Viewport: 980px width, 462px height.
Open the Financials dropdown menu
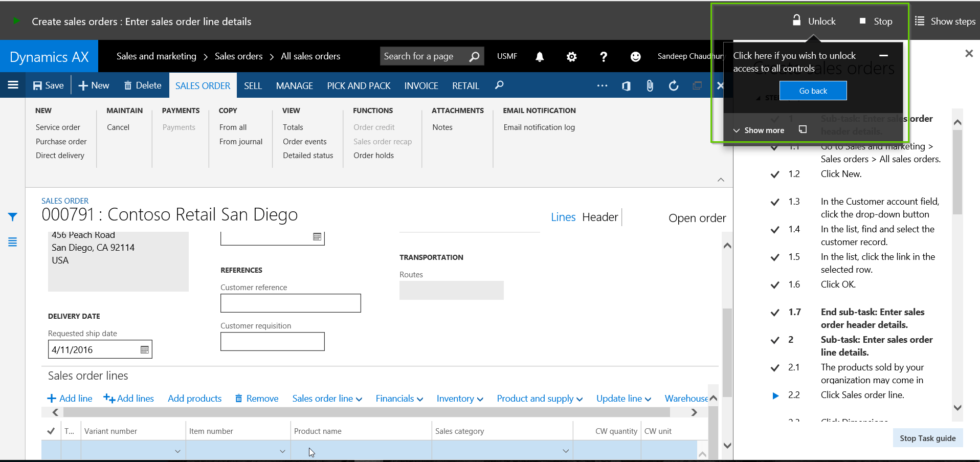(399, 399)
